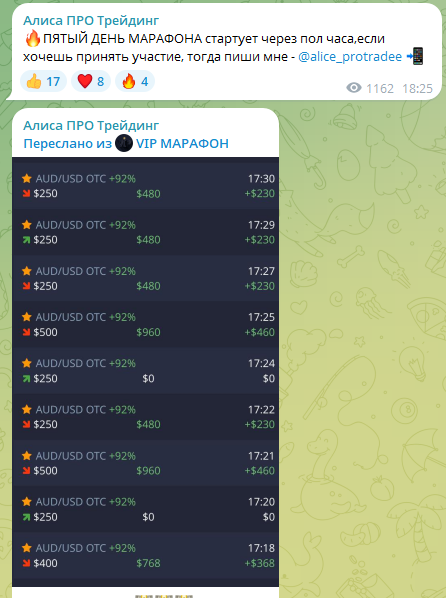The height and width of the screenshot is (598, 446).
Task: Click the green up arrow on the 17:20 trade
Action: coord(26,517)
